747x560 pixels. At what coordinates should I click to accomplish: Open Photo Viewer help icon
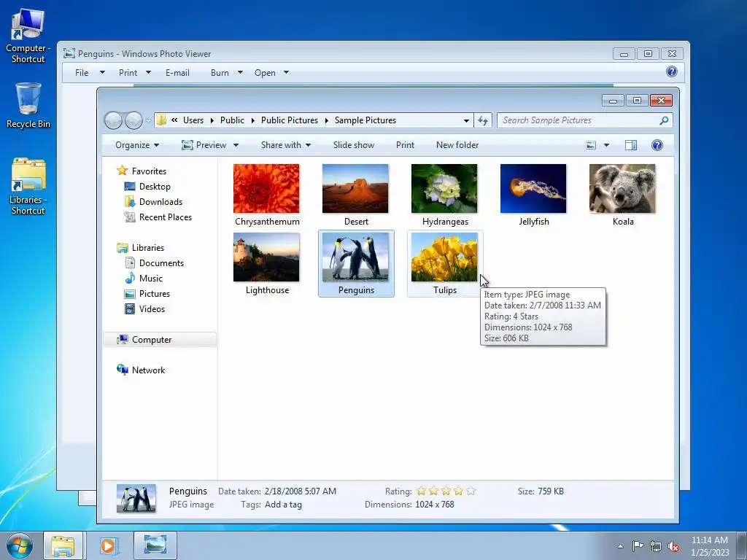click(672, 72)
